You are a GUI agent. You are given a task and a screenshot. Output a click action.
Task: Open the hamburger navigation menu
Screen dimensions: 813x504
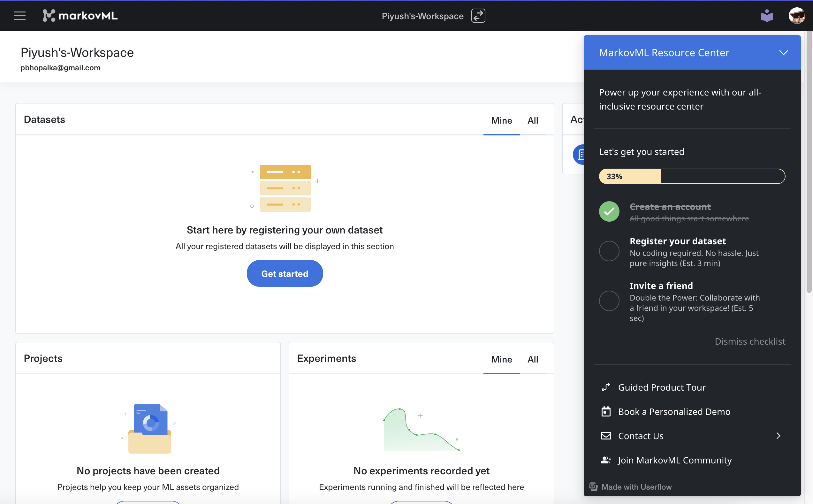20,16
